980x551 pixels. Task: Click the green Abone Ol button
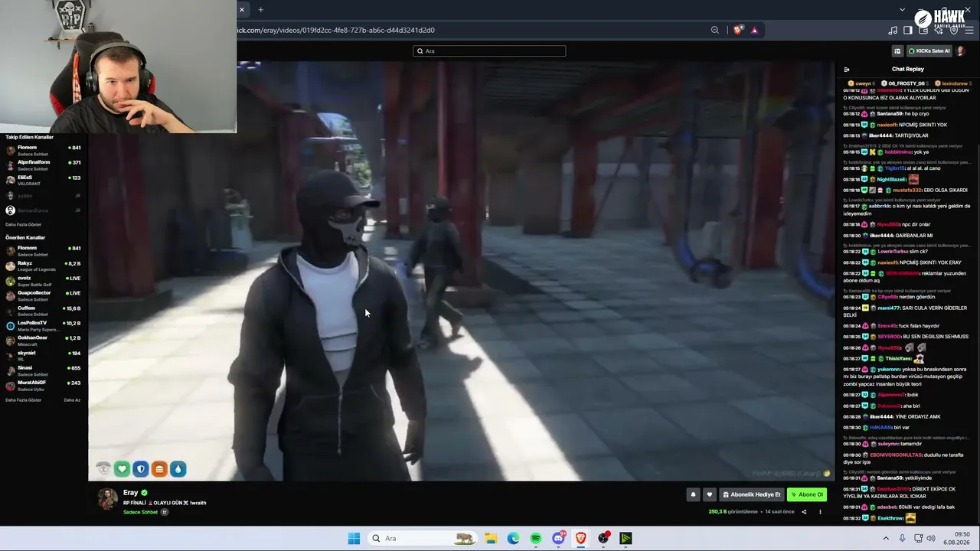coord(807,494)
